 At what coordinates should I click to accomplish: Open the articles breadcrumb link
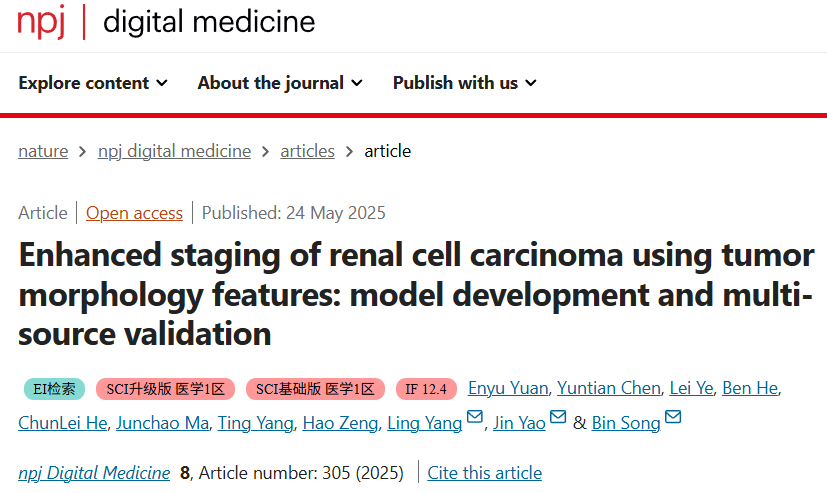pyautogui.click(x=307, y=151)
